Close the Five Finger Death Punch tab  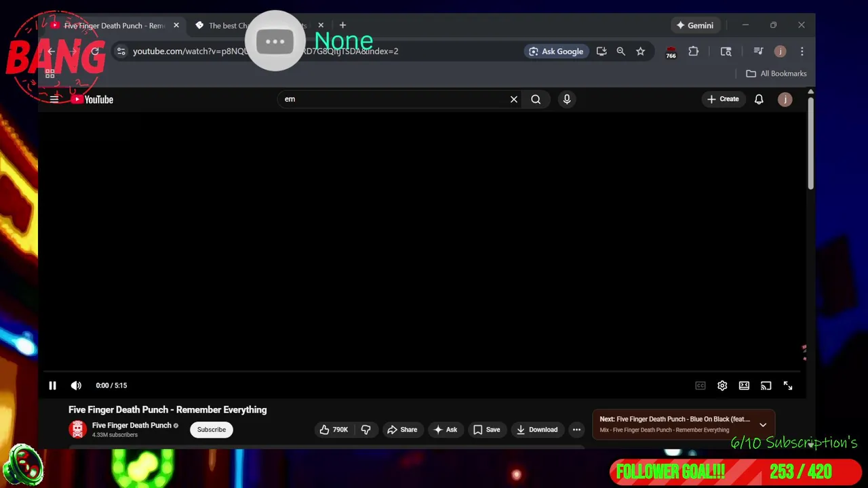click(176, 26)
